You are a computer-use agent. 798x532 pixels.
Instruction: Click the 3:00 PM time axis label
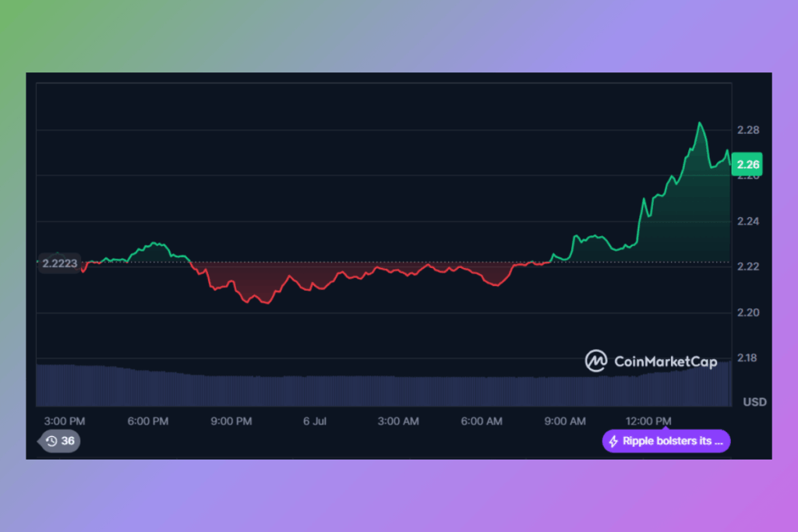coord(65,421)
